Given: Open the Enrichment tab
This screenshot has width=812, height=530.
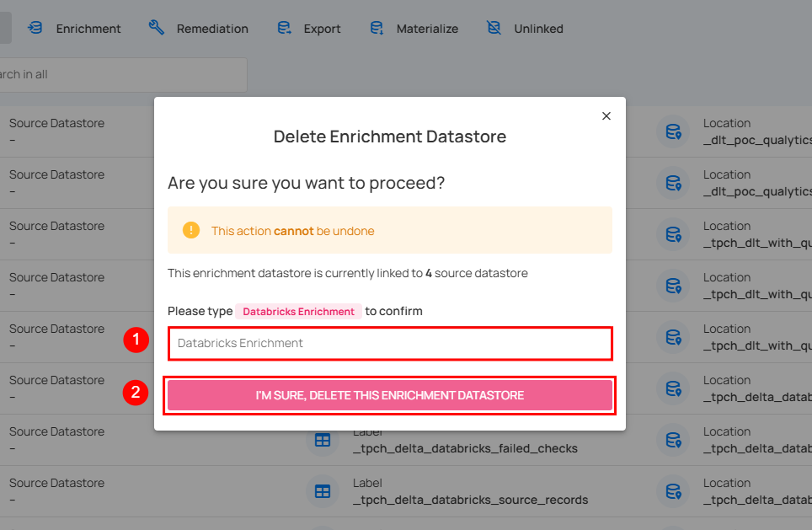Looking at the screenshot, I should pyautogui.click(x=73, y=29).
